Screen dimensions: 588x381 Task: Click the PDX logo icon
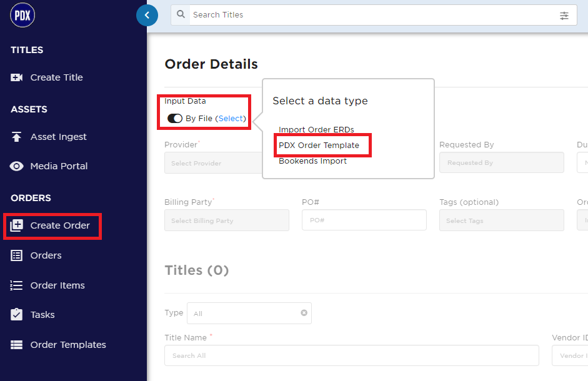[22, 15]
